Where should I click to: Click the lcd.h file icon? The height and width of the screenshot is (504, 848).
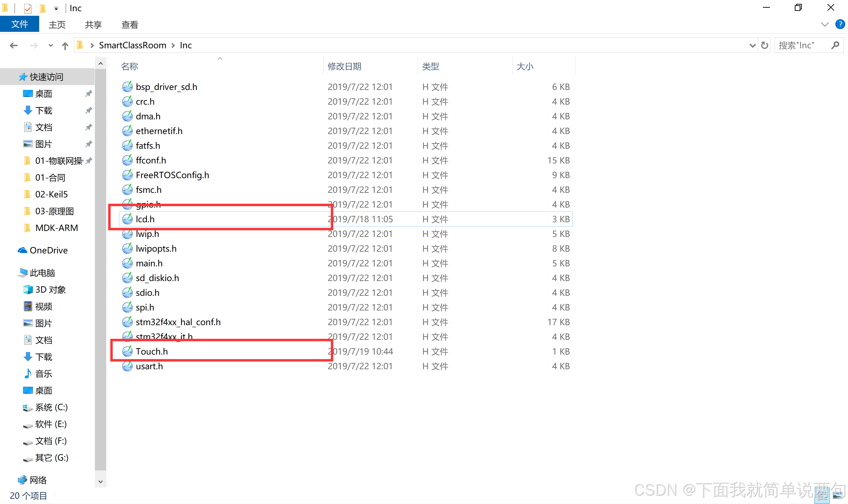pos(127,219)
